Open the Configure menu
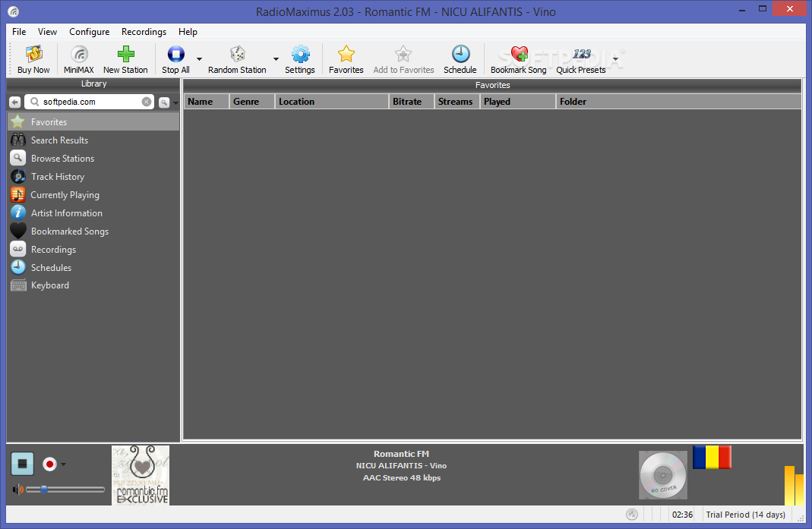Viewport: 812px width, 529px height. click(89, 32)
